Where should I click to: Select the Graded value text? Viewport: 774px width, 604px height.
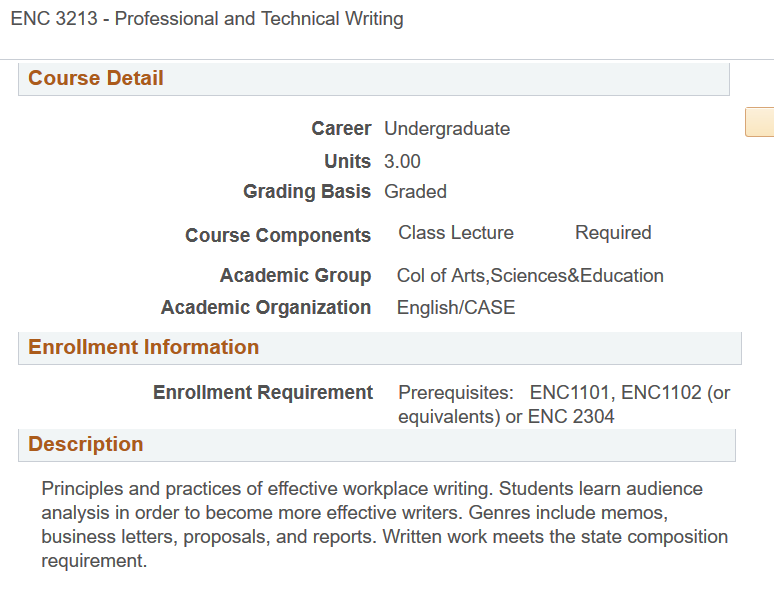415,191
